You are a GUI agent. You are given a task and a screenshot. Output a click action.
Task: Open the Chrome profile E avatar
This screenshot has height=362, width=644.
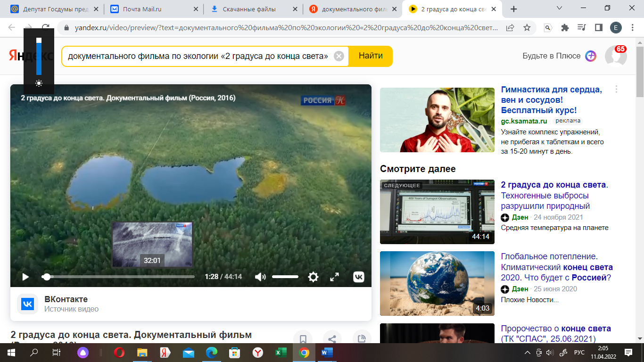616,28
